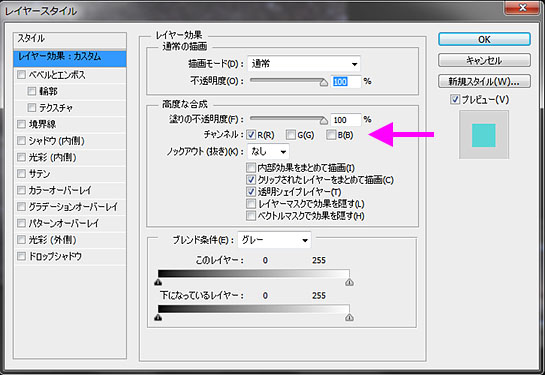Click the cyan style preview thumbnail
The image size is (545, 375).
484,135
